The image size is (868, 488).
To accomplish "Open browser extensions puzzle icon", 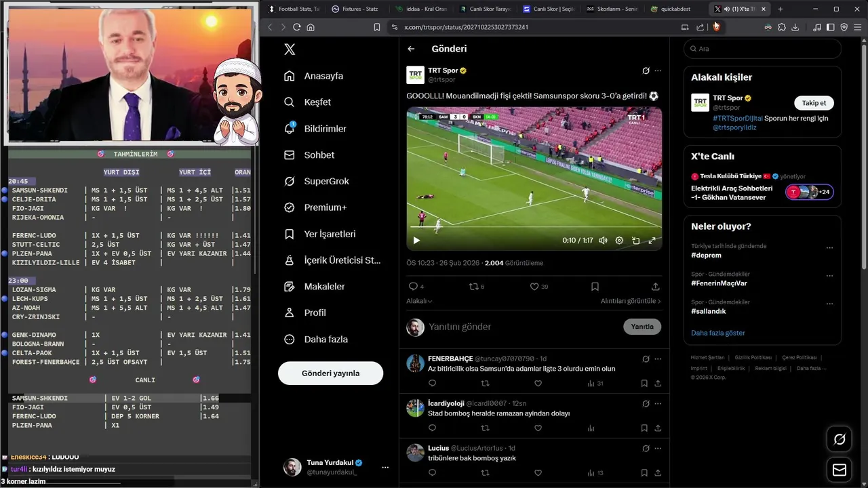I will click(782, 27).
